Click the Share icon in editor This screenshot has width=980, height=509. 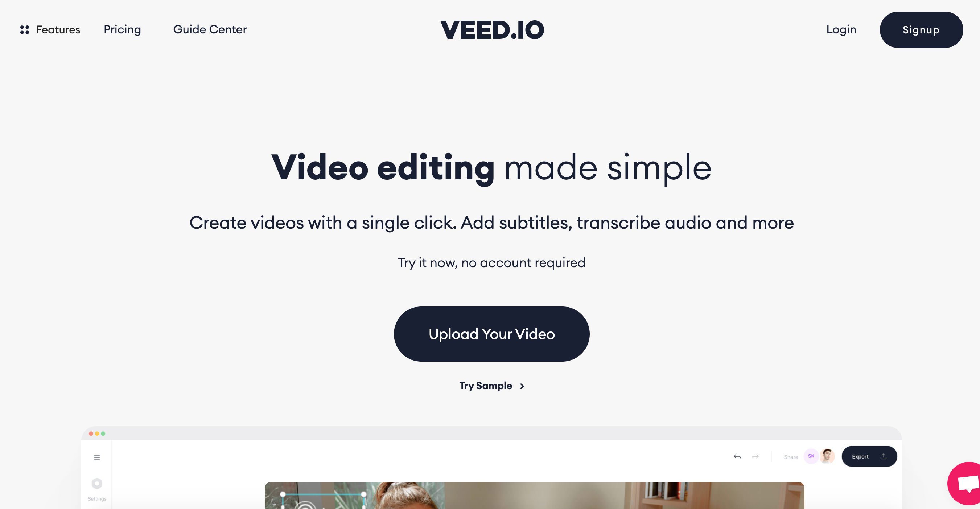pos(790,456)
